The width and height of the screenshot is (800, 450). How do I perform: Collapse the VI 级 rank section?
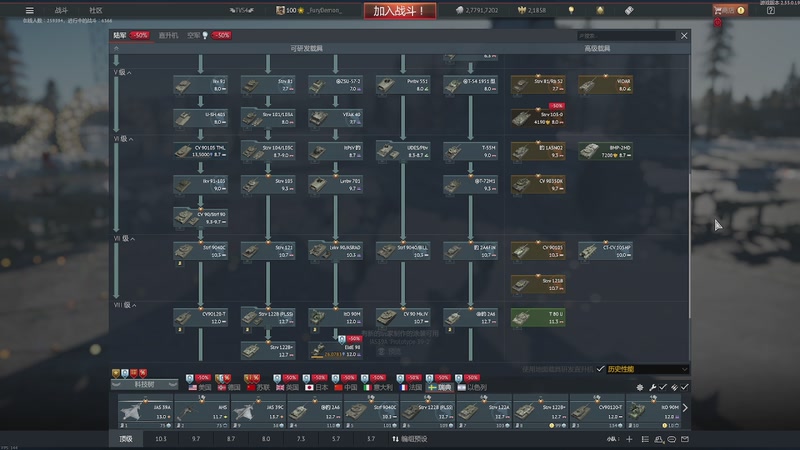point(123,139)
